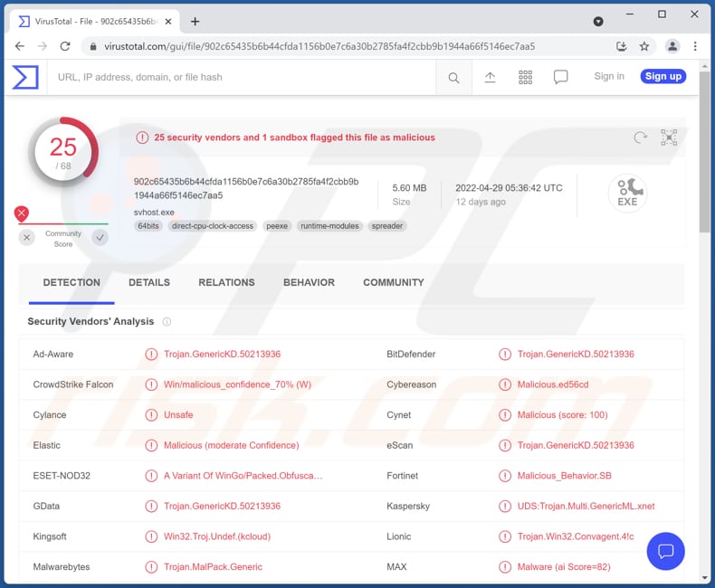Viewport: 715px width, 588px height.
Task: Click browser back arrow
Action: click(x=20, y=46)
